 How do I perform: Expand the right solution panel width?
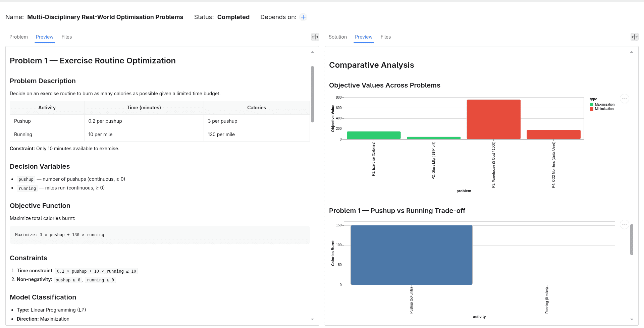[x=635, y=37]
